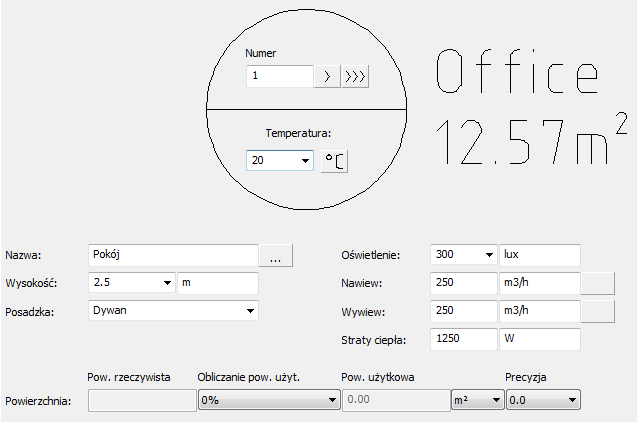Click the Numer input field

click(x=280, y=76)
